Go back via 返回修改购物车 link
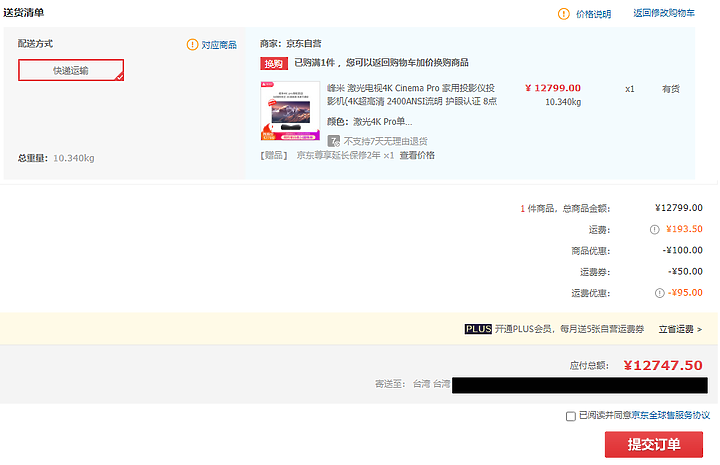 [664, 13]
